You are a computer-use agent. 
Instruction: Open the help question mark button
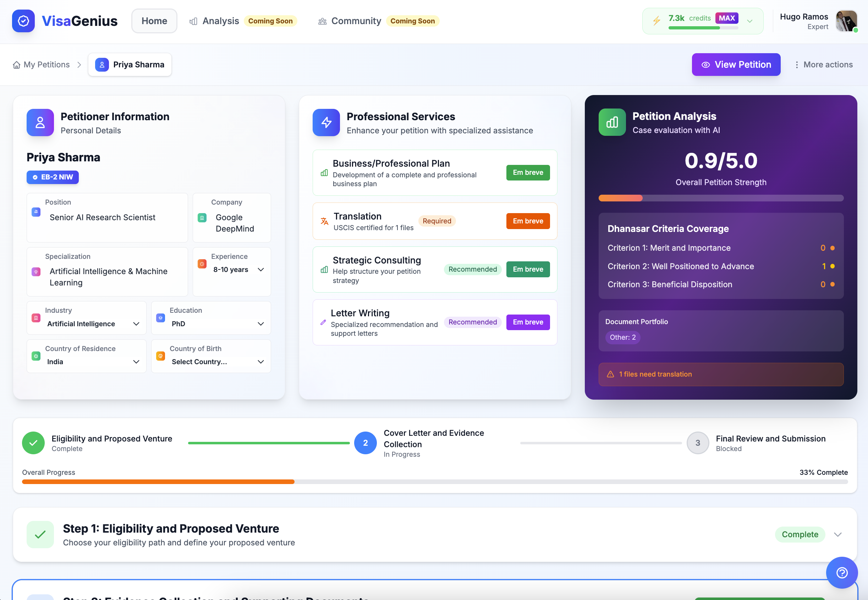click(x=842, y=573)
